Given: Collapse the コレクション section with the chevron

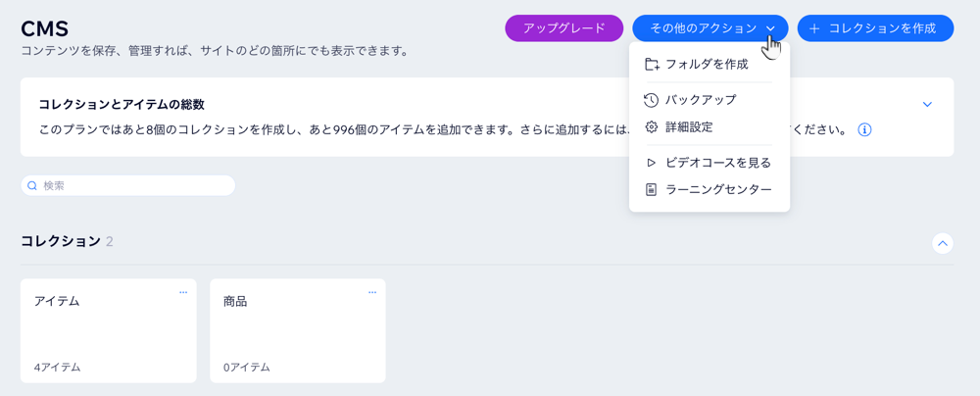Looking at the screenshot, I should coord(943,243).
